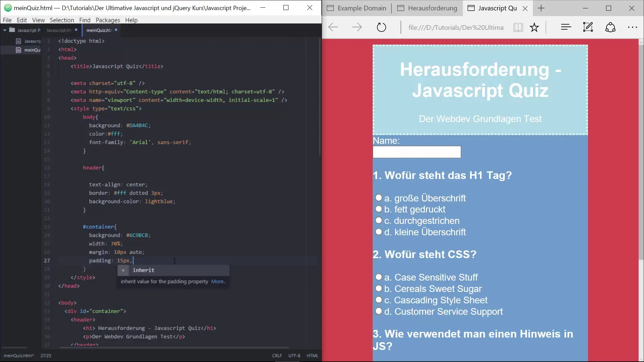Click the Edge forward arrow button
644x362 pixels.
click(357, 27)
